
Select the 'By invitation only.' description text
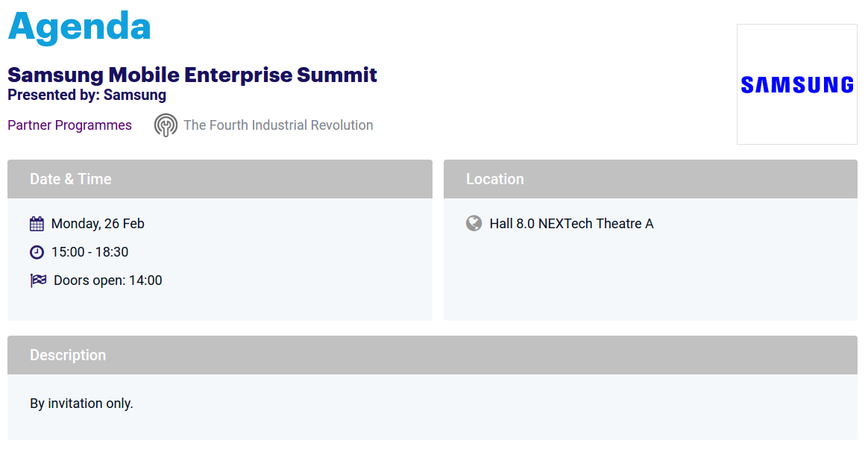(x=81, y=404)
